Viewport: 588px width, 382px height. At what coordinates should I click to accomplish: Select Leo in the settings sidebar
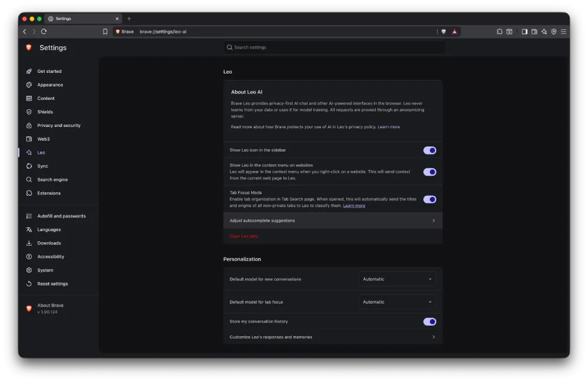tap(41, 153)
